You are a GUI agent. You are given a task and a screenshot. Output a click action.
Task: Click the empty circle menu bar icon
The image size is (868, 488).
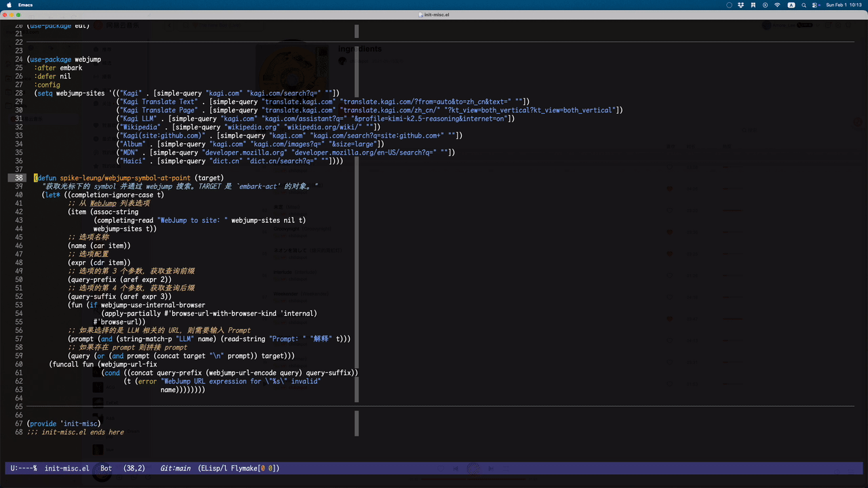coord(729,5)
